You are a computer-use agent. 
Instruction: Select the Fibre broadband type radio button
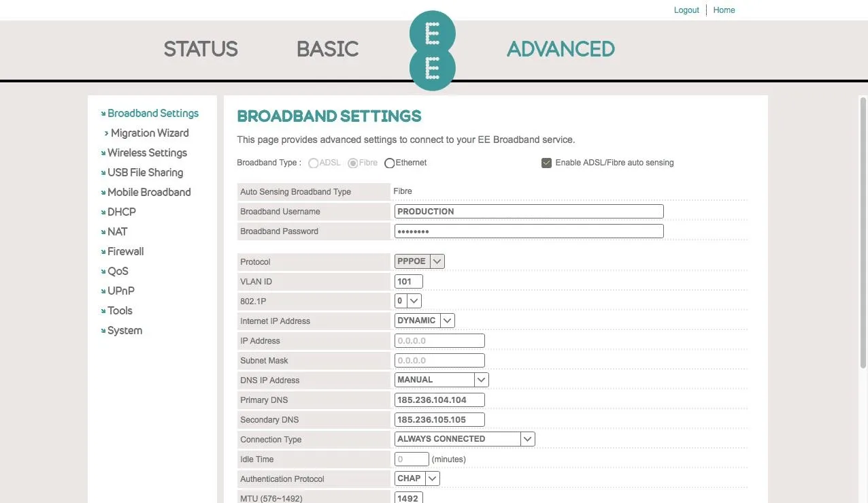click(353, 163)
